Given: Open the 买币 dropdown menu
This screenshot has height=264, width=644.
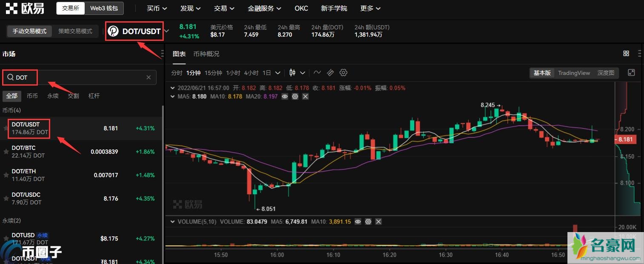Looking at the screenshot, I should 157,8.
